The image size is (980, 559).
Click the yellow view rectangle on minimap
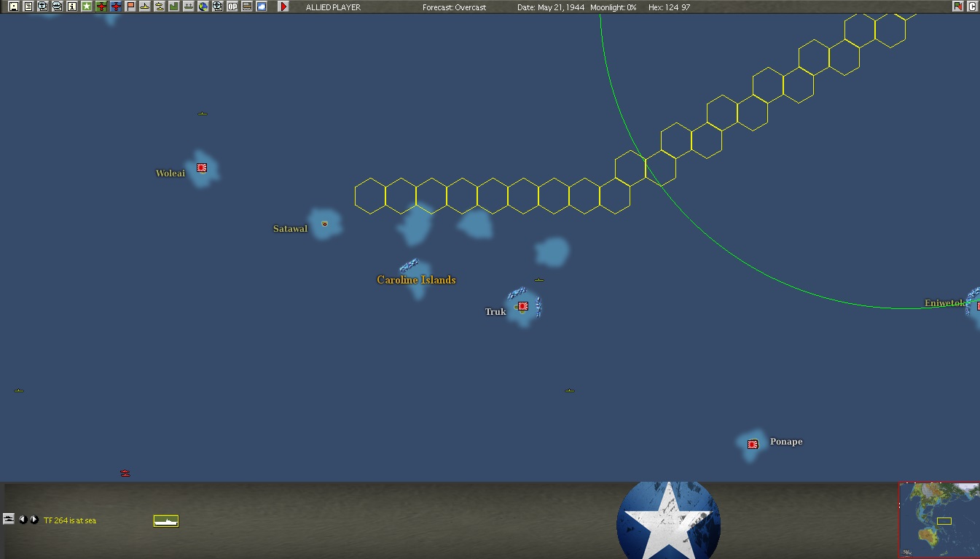point(944,520)
